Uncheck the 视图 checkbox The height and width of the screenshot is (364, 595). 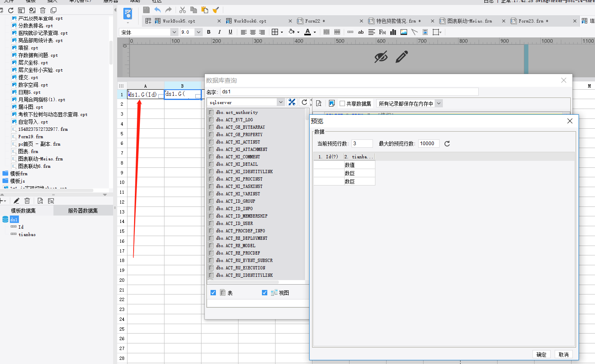click(x=264, y=293)
